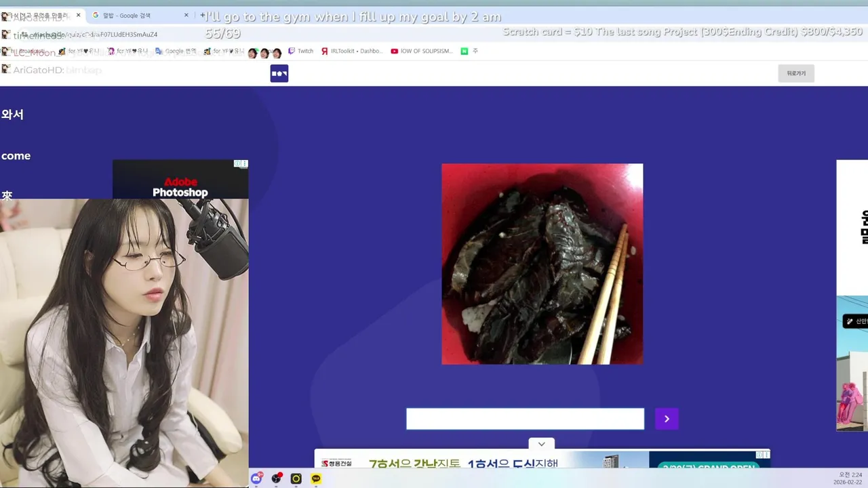The image size is (868, 488).
Task: Click the browser address bar URL
Action: click(95, 35)
